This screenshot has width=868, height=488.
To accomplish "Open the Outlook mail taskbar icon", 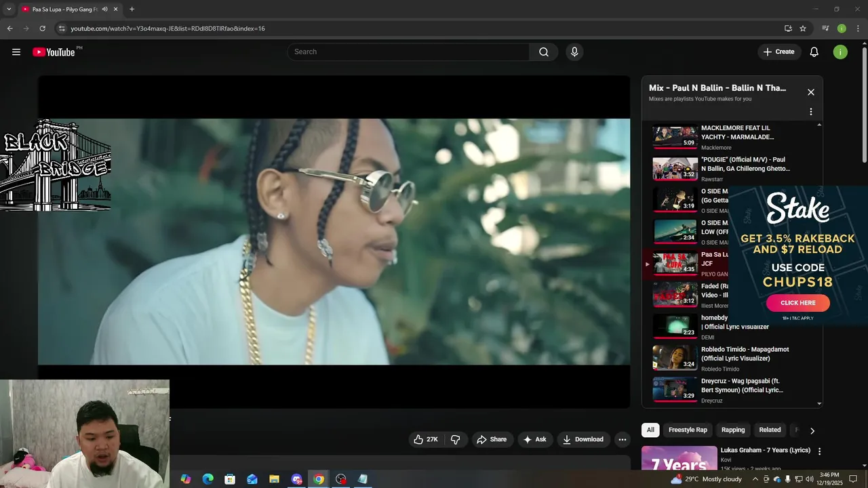I will click(x=252, y=479).
